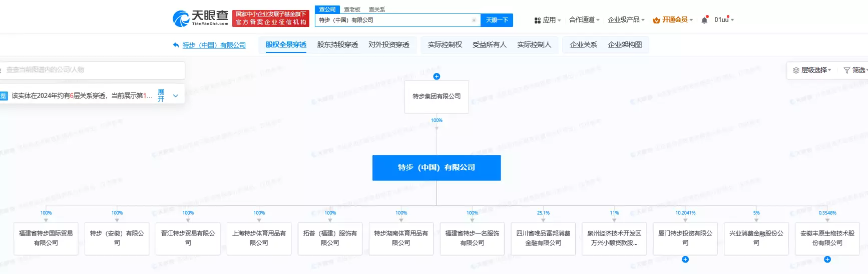Expand the notice with chevron arrow
This screenshot has height=274, width=868.
pos(175,95)
